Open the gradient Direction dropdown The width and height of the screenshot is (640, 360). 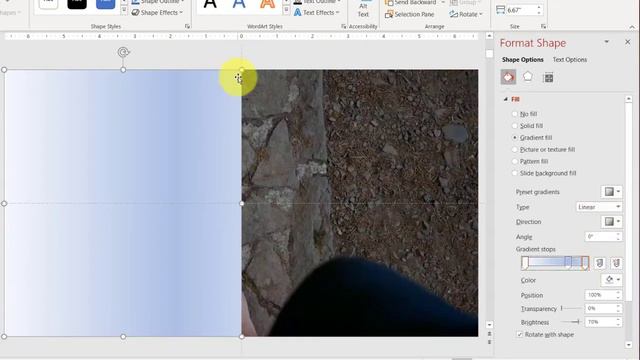point(611,222)
